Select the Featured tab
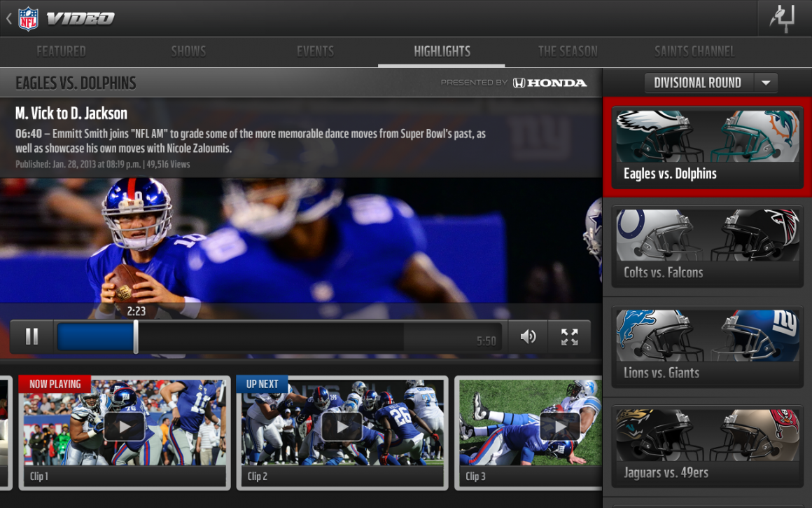This screenshot has width=812, height=508. tap(62, 50)
